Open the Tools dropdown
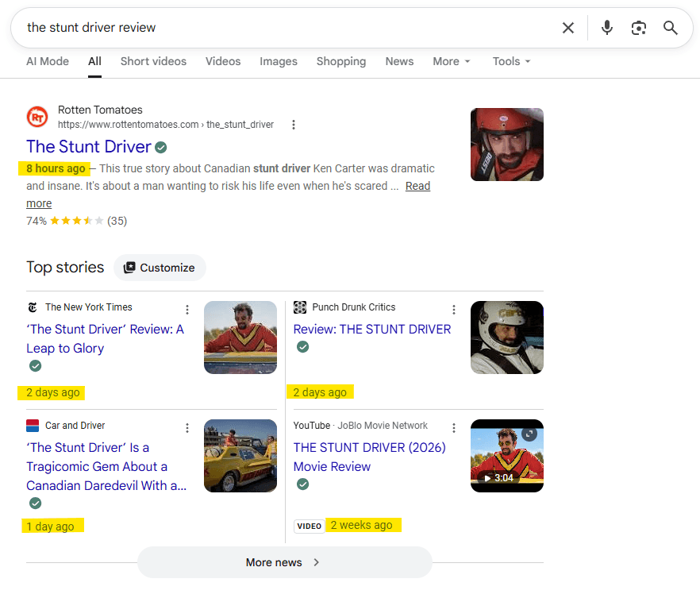This screenshot has width=700, height=598. click(x=512, y=61)
